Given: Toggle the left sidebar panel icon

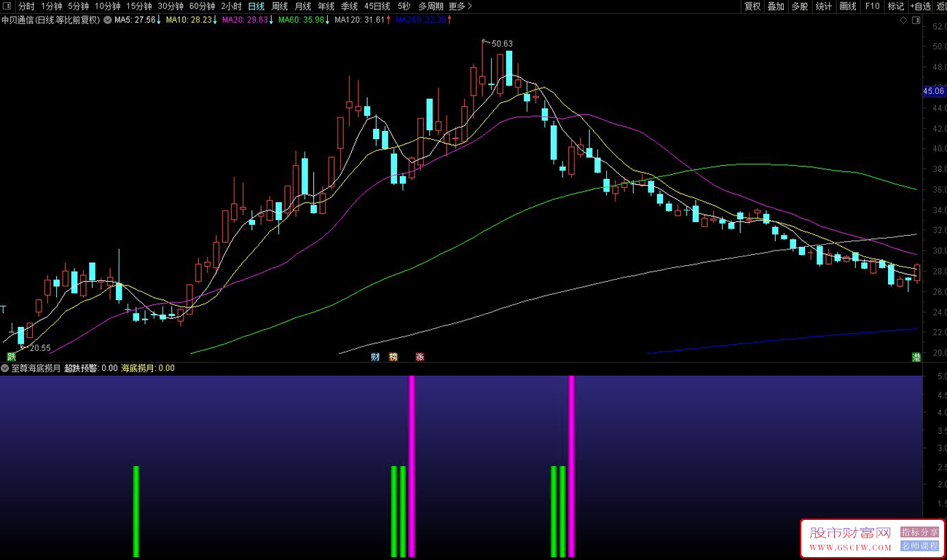Looking at the screenshot, I should pyautogui.click(x=7, y=7).
